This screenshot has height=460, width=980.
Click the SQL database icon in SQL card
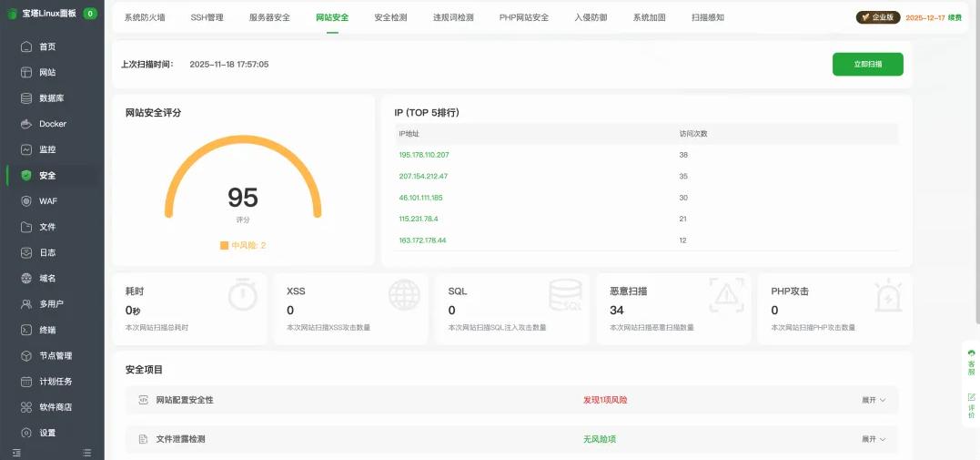click(566, 295)
